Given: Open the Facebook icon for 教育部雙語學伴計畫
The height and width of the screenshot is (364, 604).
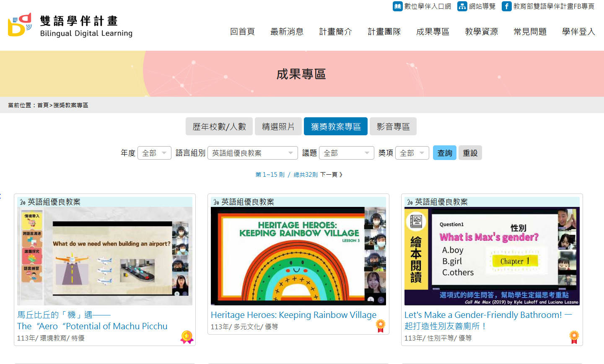Looking at the screenshot, I should pos(506,6).
